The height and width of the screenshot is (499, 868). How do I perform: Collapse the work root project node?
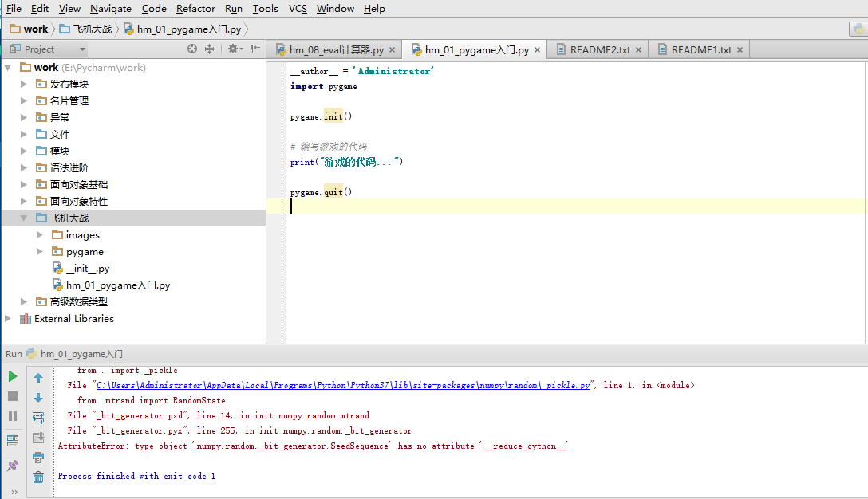coord(8,68)
